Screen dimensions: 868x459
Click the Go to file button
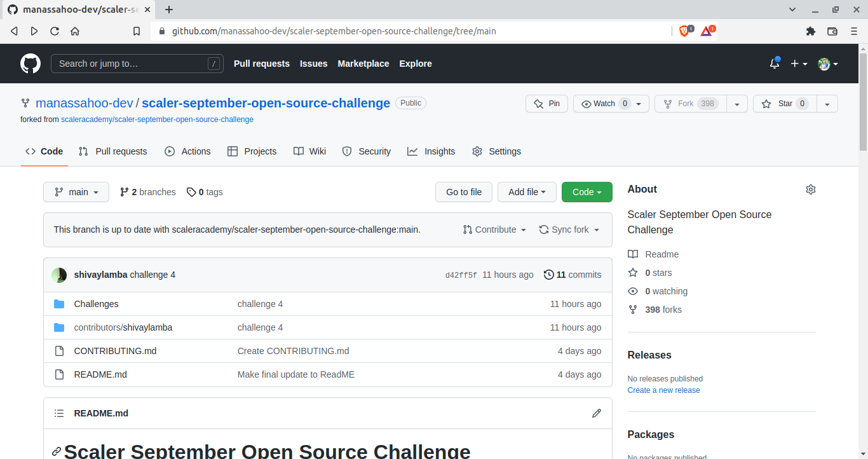pyautogui.click(x=463, y=191)
